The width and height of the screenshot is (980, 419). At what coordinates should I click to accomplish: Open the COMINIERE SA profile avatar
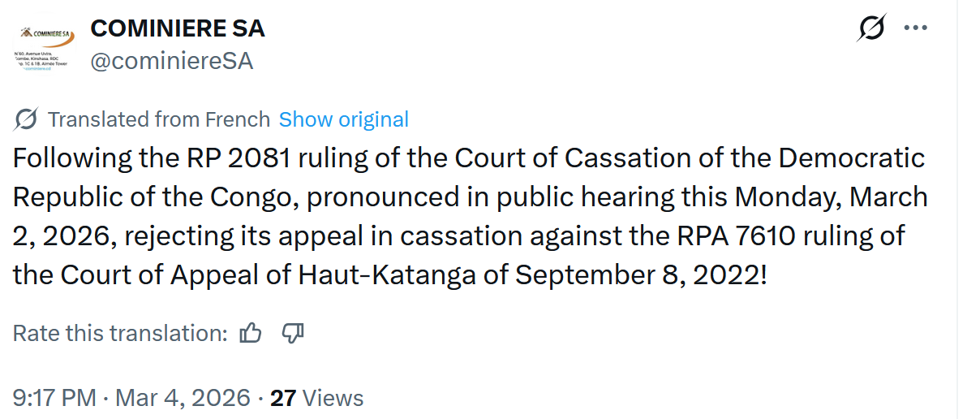45,48
